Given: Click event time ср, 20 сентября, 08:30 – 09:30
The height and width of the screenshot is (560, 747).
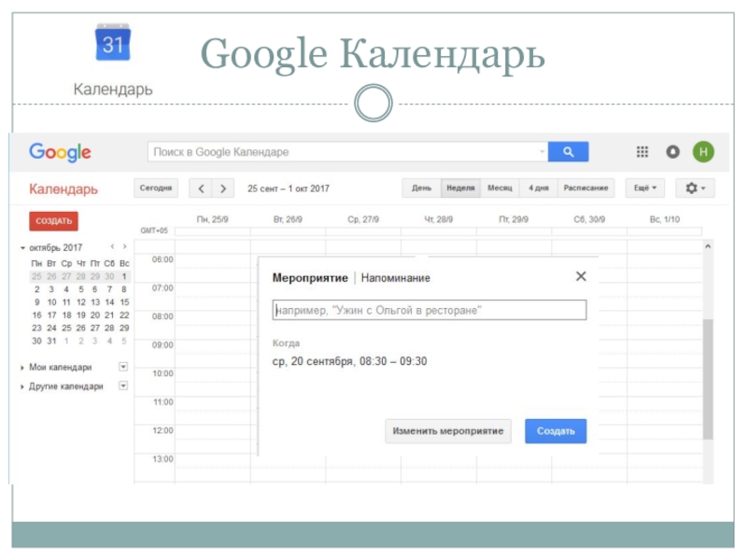Looking at the screenshot, I should 349,361.
